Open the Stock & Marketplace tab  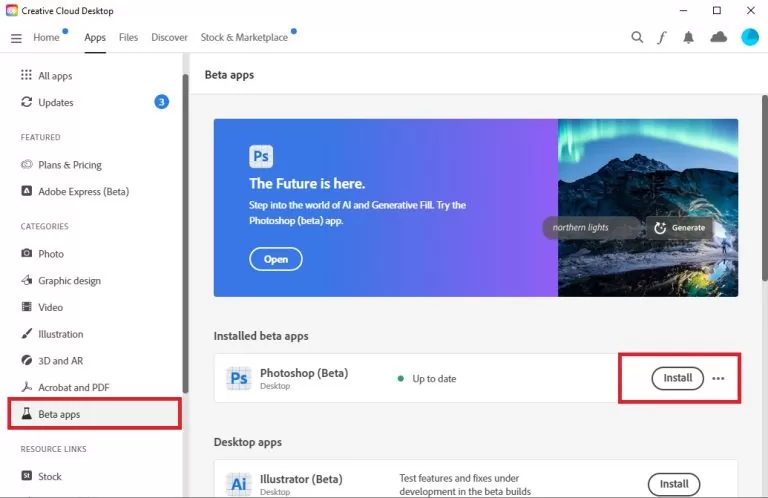click(x=244, y=38)
